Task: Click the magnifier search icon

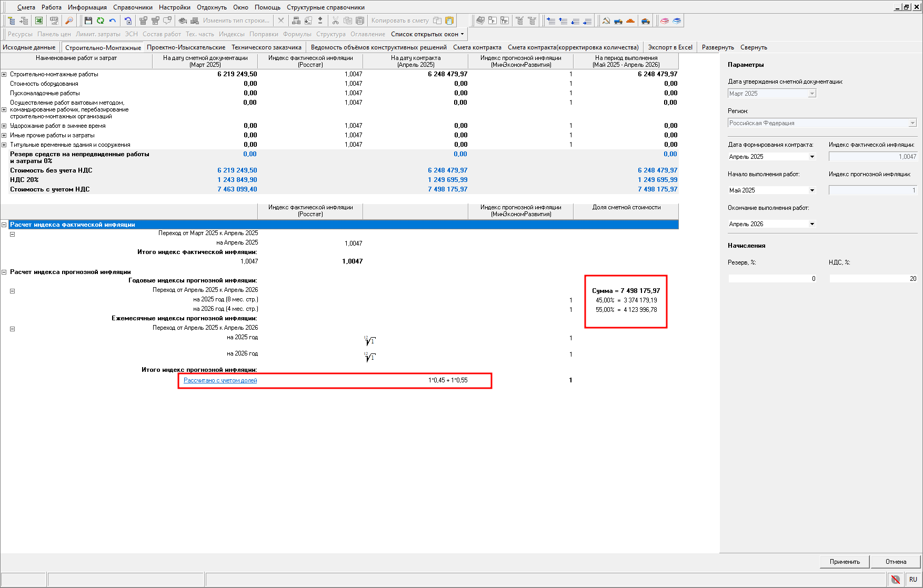Action: coord(69,21)
